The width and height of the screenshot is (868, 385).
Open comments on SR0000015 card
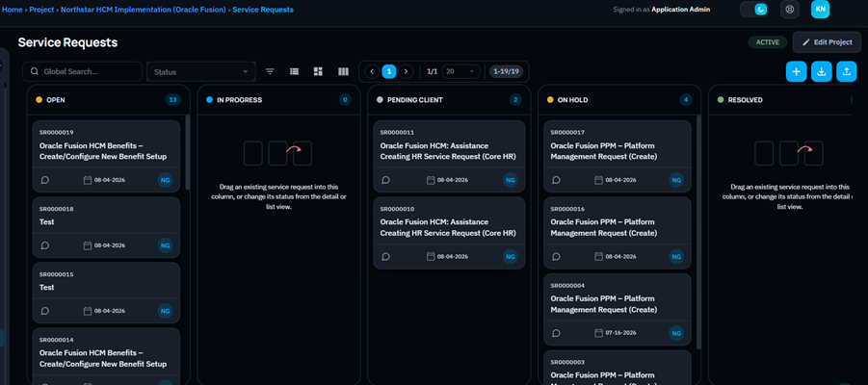(x=45, y=311)
